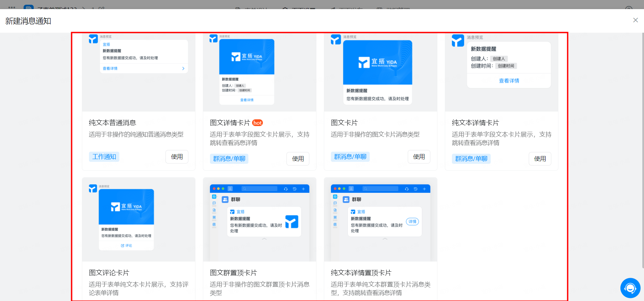Close the 新建消息通知 dialog
The image size is (644, 301).
(635, 20)
